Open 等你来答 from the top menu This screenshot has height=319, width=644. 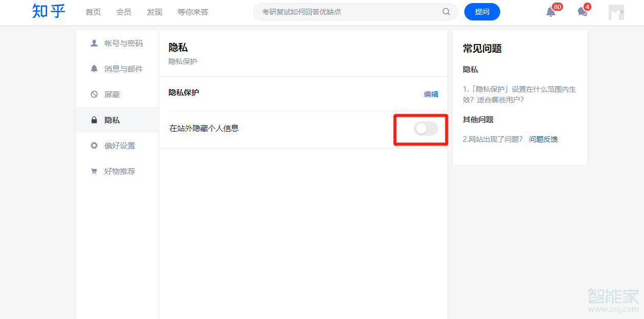[192, 12]
